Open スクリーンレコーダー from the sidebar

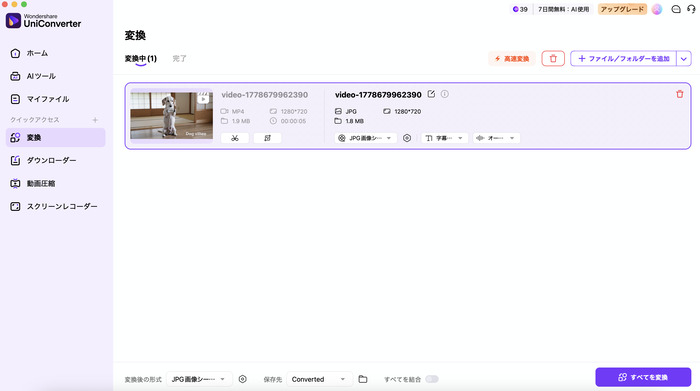[x=55, y=206]
